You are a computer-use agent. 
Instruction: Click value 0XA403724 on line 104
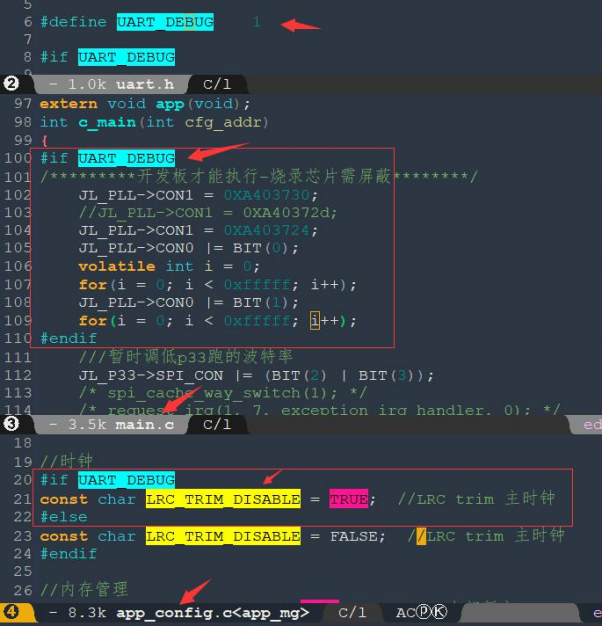click(267, 230)
